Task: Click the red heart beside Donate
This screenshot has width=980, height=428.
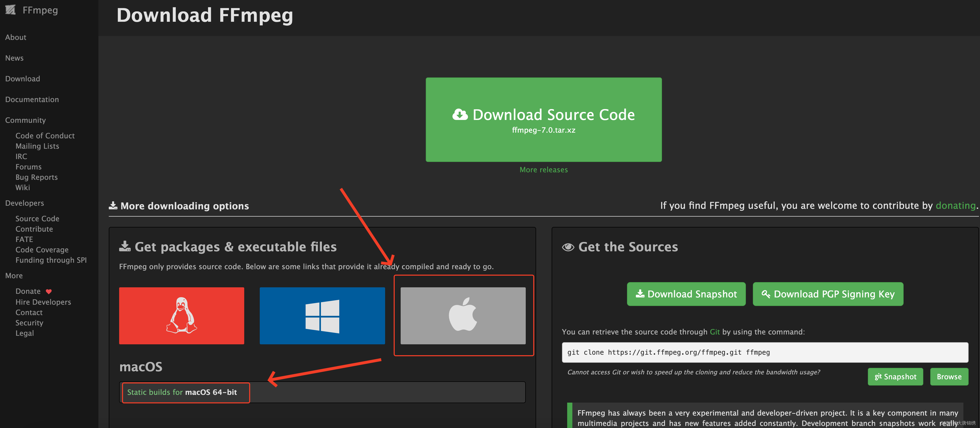Action: (x=49, y=291)
